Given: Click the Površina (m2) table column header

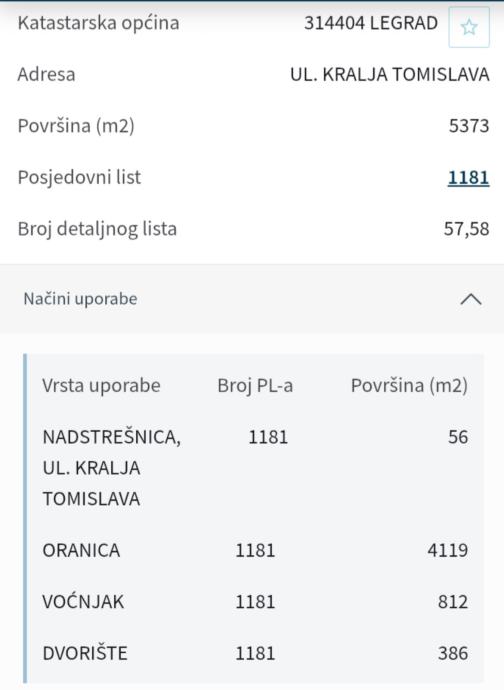Looking at the screenshot, I should [x=409, y=385].
